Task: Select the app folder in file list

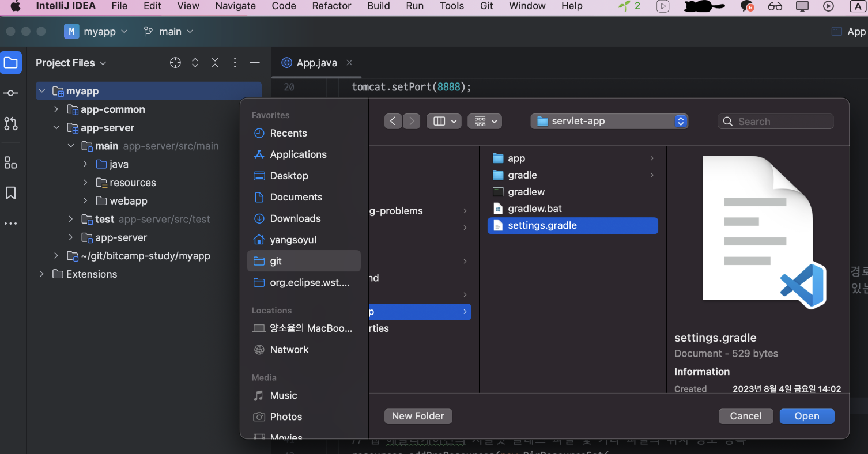Action: (572, 158)
